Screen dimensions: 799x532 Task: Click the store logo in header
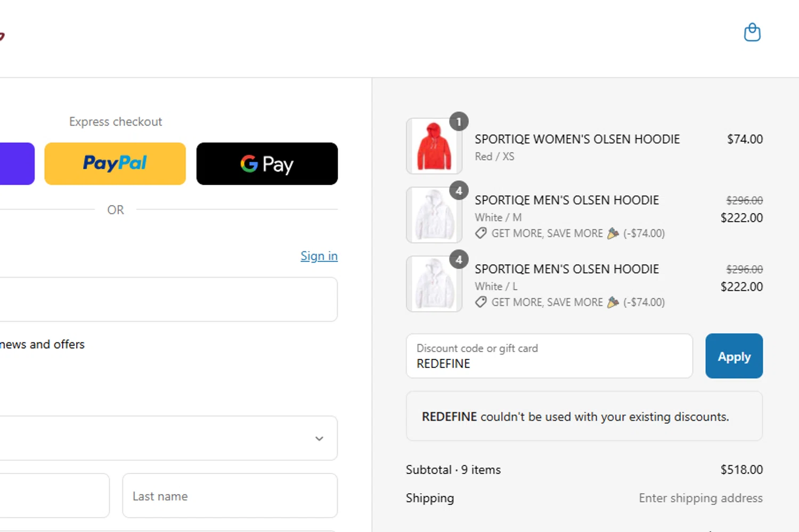tap(2, 36)
